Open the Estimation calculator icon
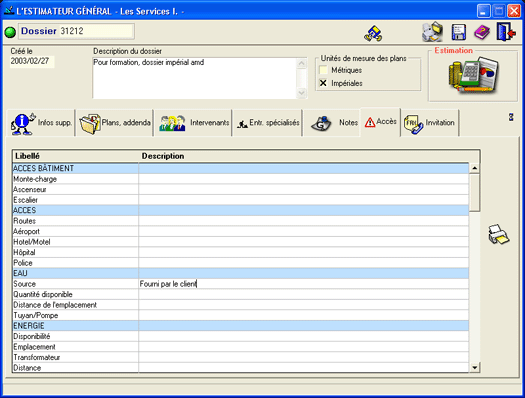The image size is (525, 398). click(x=473, y=76)
